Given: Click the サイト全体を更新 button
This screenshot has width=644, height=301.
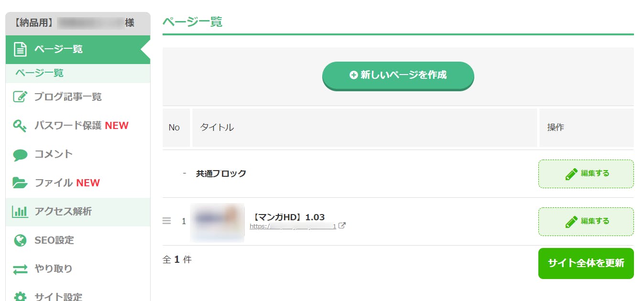Looking at the screenshot, I should (x=586, y=263).
